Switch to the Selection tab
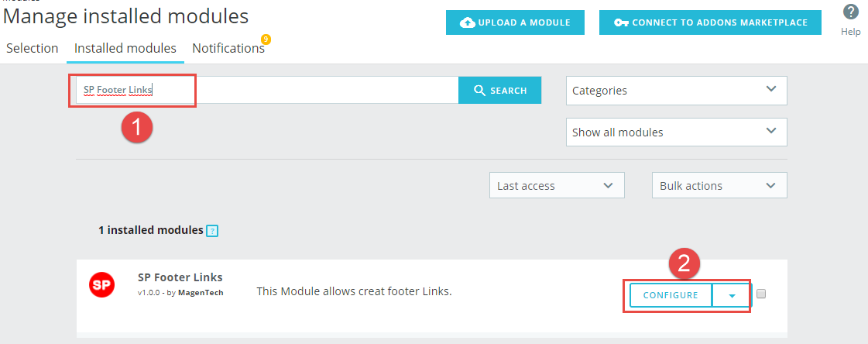 [x=32, y=48]
